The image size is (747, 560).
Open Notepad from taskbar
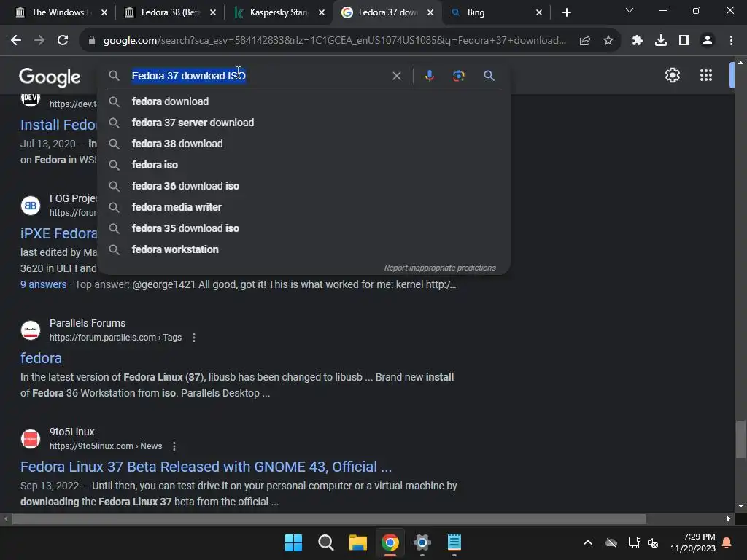pos(454,542)
